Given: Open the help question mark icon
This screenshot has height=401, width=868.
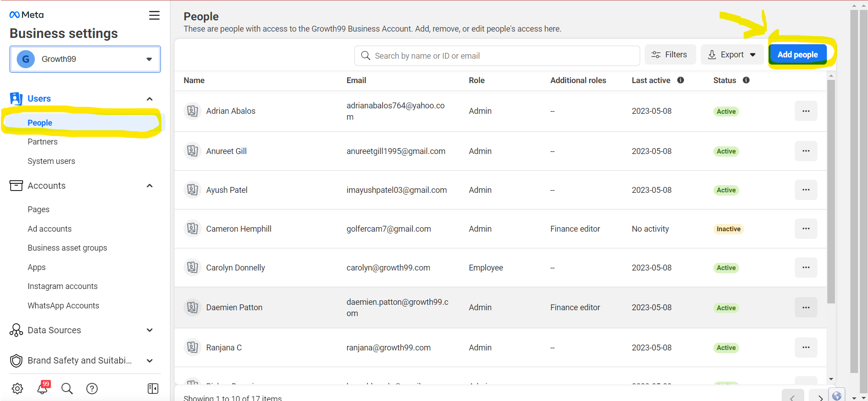Looking at the screenshot, I should point(92,388).
